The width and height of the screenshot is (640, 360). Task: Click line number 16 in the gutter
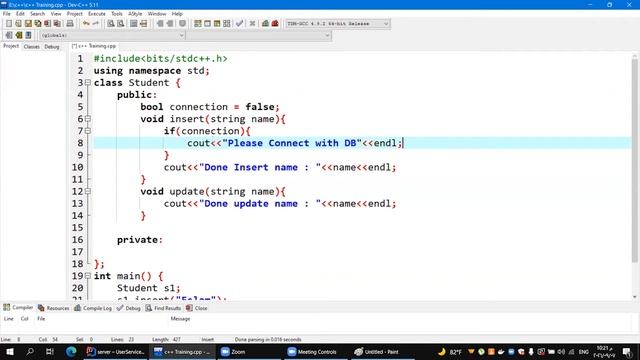(x=78, y=240)
